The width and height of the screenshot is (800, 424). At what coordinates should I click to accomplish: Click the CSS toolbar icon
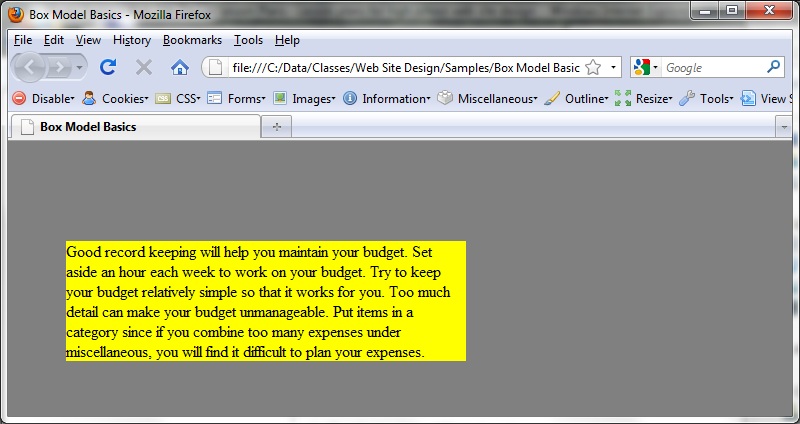(x=163, y=98)
